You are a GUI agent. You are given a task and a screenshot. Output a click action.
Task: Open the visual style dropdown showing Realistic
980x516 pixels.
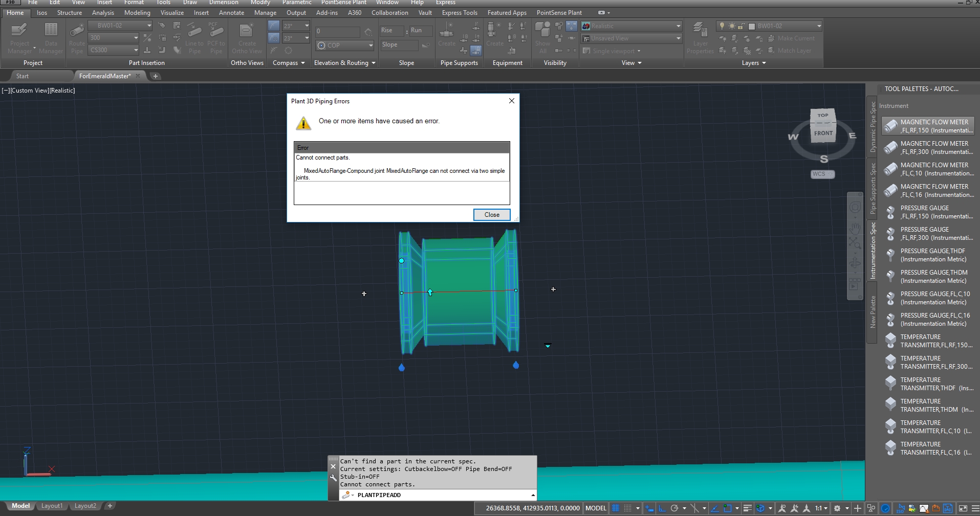pos(678,26)
